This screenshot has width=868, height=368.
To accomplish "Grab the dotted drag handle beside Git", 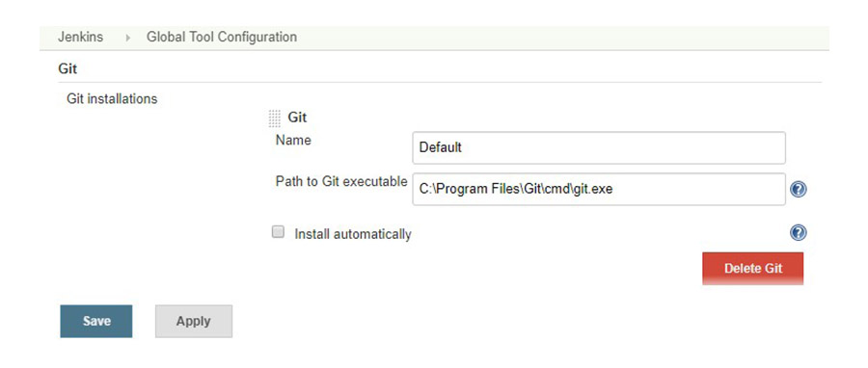I will pyautogui.click(x=275, y=118).
